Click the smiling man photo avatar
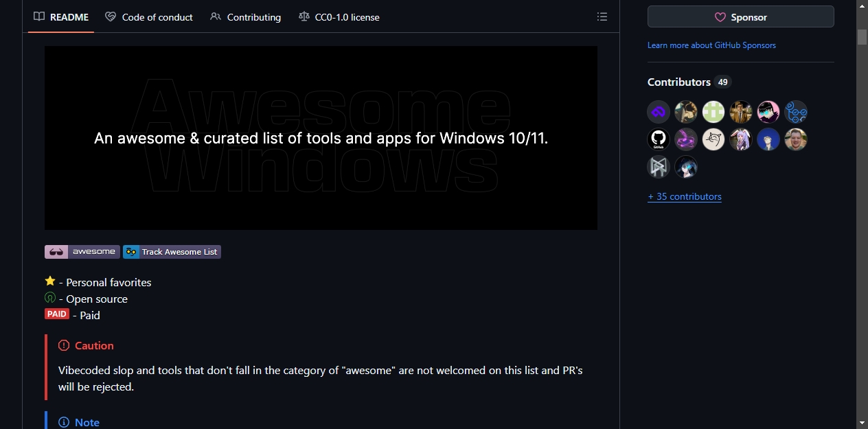 pos(796,139)
